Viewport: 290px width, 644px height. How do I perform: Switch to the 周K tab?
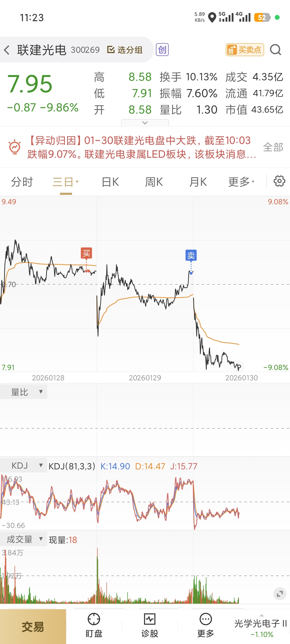(154, 182)
